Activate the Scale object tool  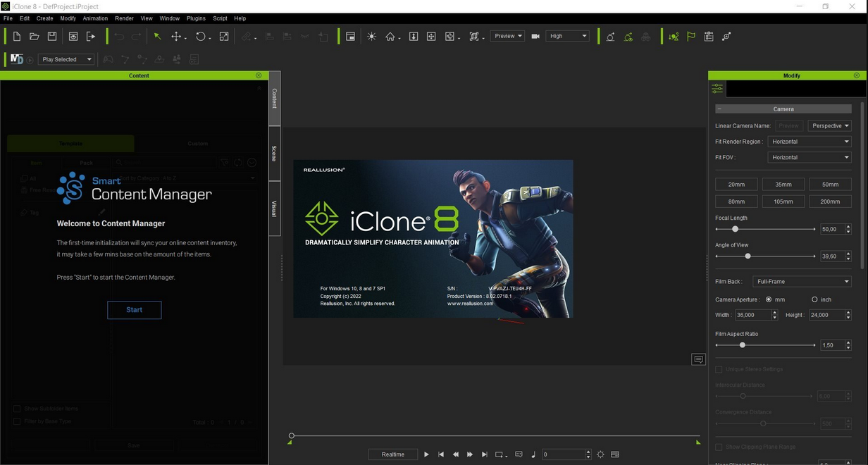[224, 37]
